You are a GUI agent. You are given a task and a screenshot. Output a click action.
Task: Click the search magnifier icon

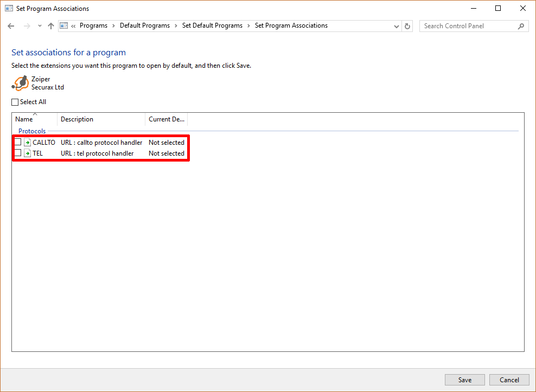point(521,26)
